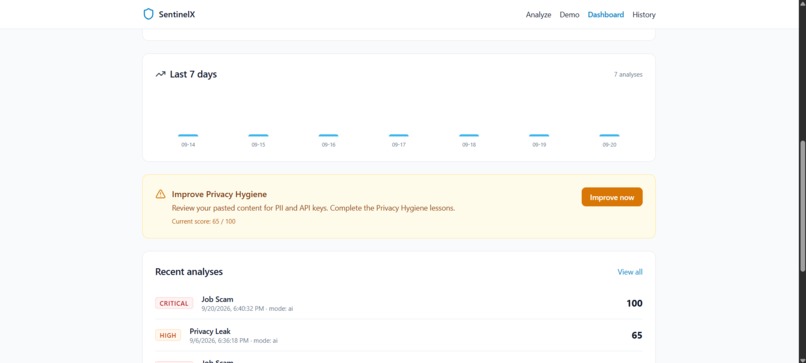The height and width of the screenshot is (363, 806).
Task: Click the Recent analyses heading
Action: point(189,272)
